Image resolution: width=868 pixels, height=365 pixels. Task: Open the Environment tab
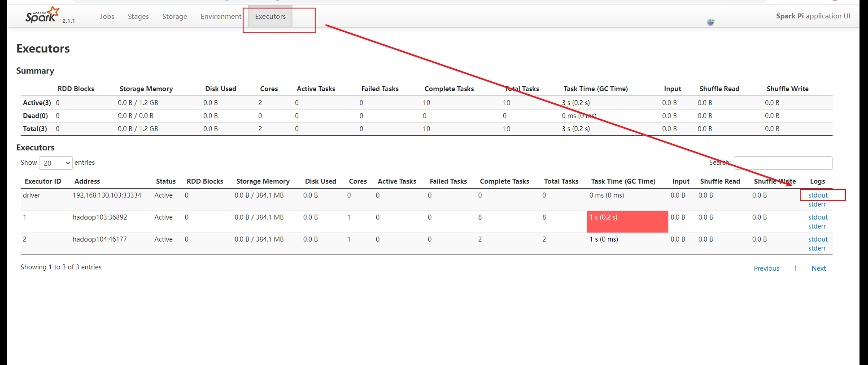221,17
